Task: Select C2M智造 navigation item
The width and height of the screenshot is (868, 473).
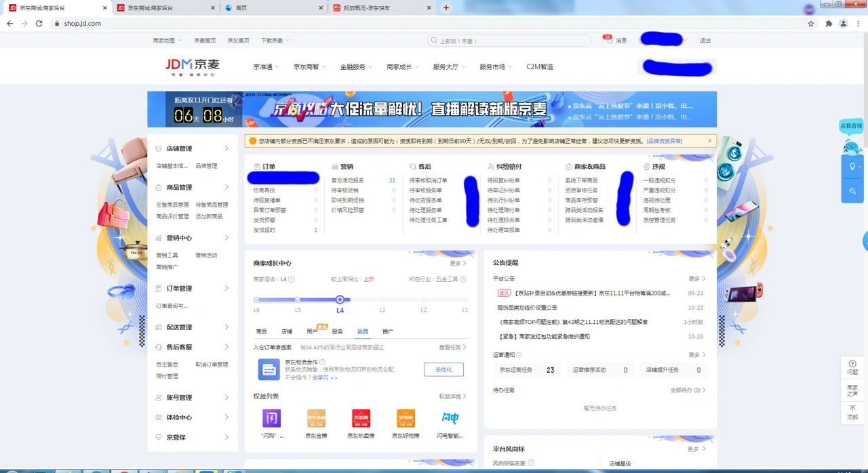Action: tap(540, 67)
